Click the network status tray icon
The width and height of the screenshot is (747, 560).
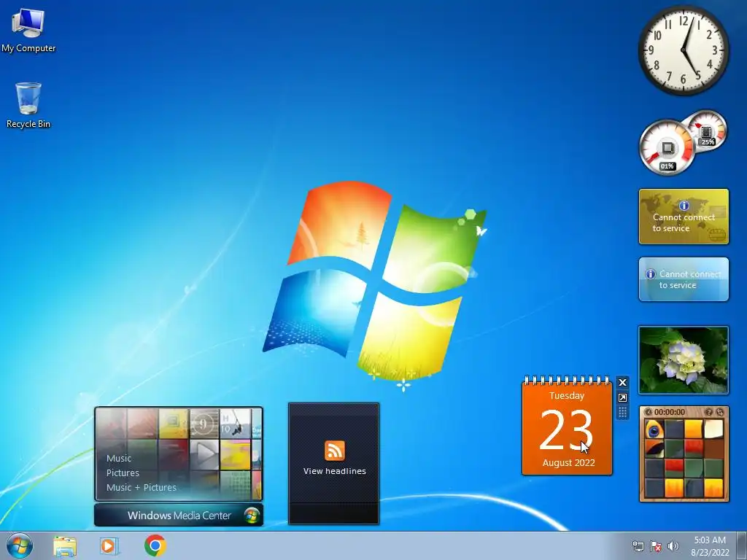click(x=638, y=546)
